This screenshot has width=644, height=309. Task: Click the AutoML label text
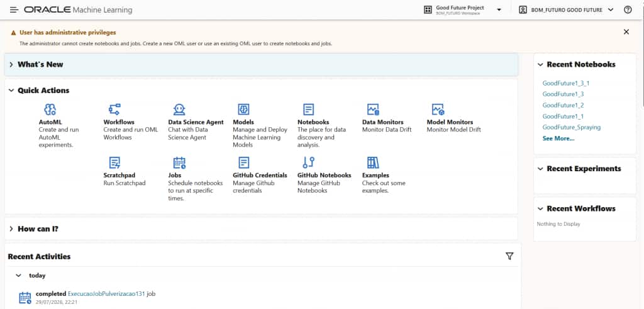50,122
